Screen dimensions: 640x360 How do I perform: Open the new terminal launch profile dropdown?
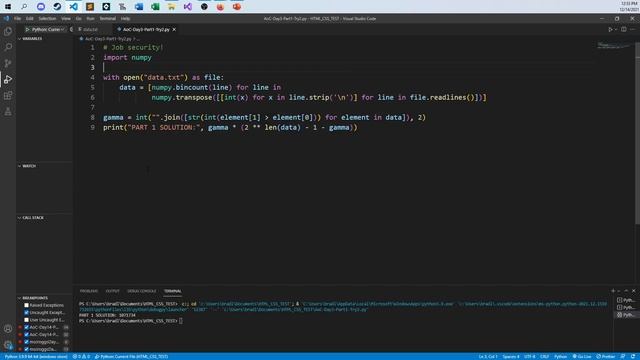619,291
